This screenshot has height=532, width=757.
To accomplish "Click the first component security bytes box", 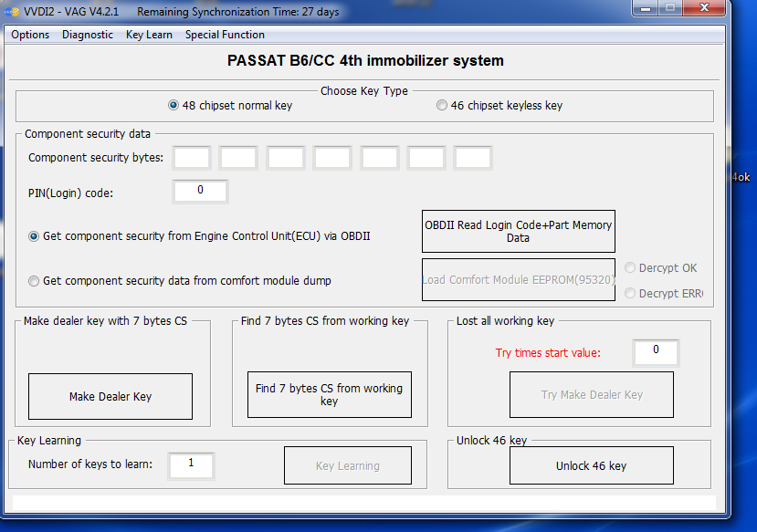I will (x=191, y=157).
